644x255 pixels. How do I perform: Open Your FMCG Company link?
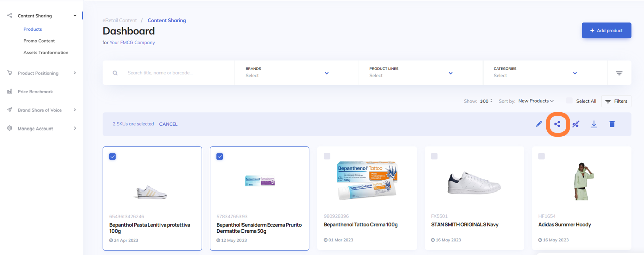pyautogui.click(x=132, y=42)
